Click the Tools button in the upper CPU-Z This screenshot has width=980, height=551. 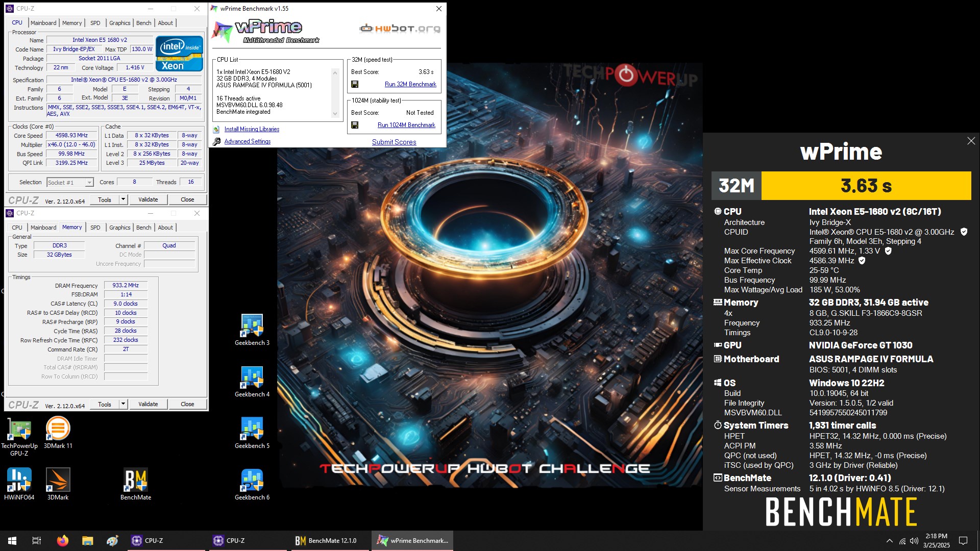point(105,199)
